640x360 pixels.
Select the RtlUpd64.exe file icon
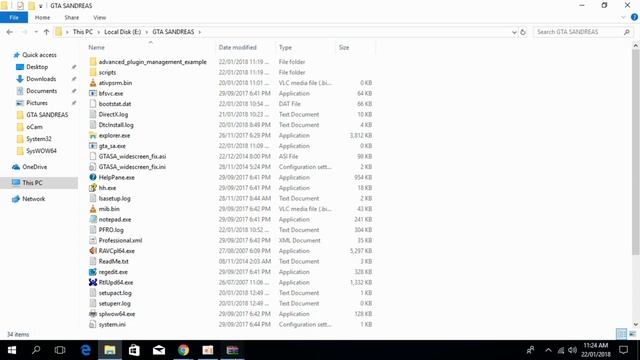[93, 282]
